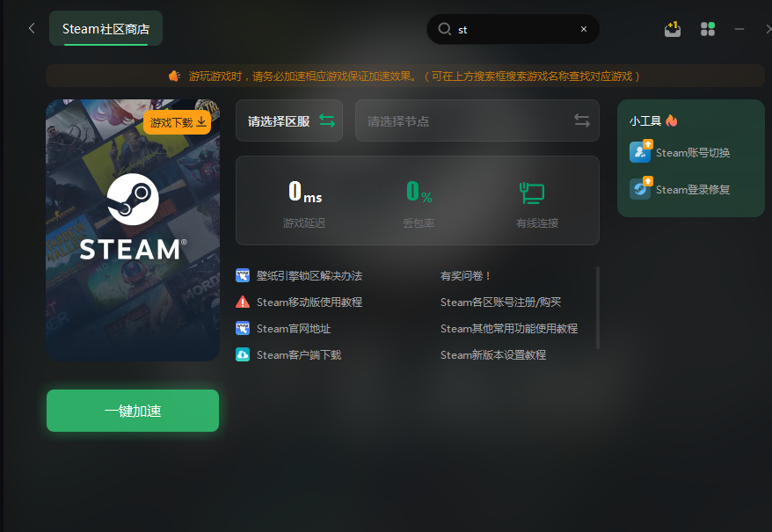Click the 0% 丢包率 readout
Viewport: 772px width, 532px height.
(419, 204)
